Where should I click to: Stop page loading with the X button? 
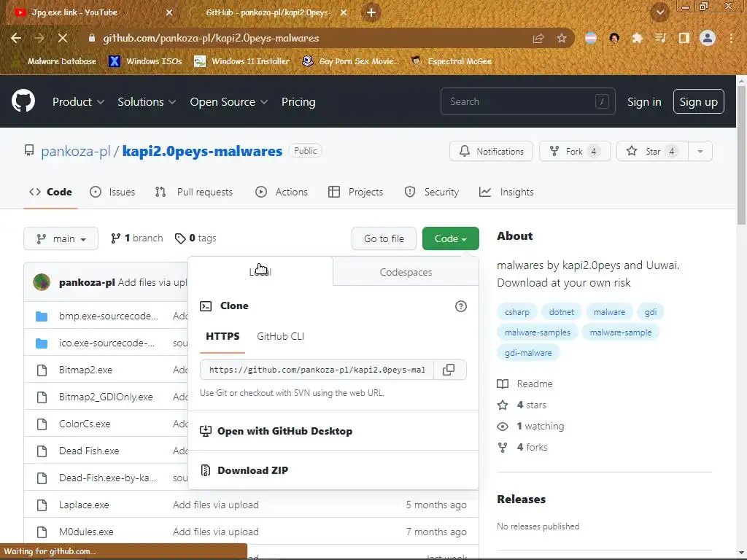click(63, 38)
